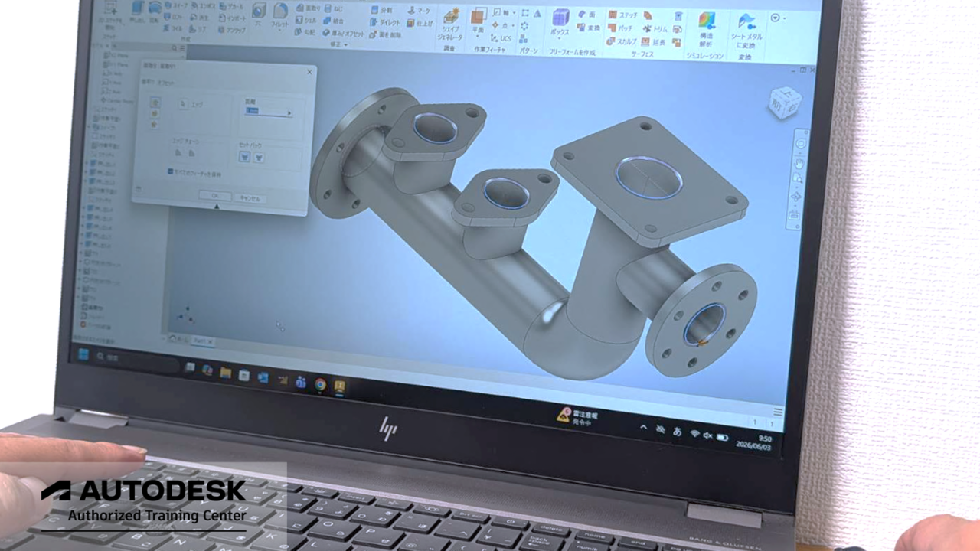
Task: Select the Extend (延長) surface tool
Action: tap(654, 43)
